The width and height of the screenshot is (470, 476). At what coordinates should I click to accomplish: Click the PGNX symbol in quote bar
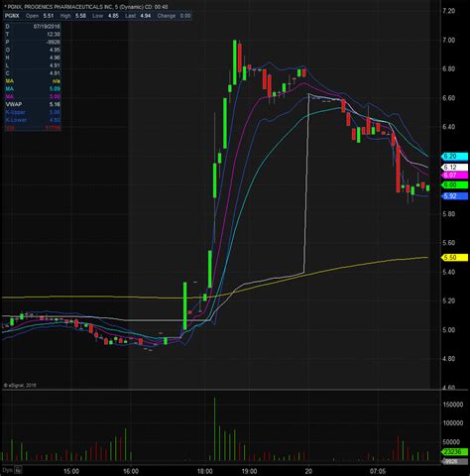12,16
